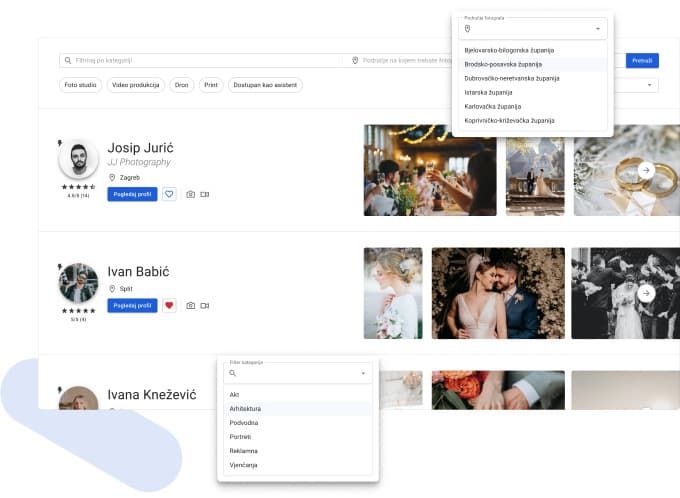
Task: Open the embracing couple photo
Action: coord(498,293)
